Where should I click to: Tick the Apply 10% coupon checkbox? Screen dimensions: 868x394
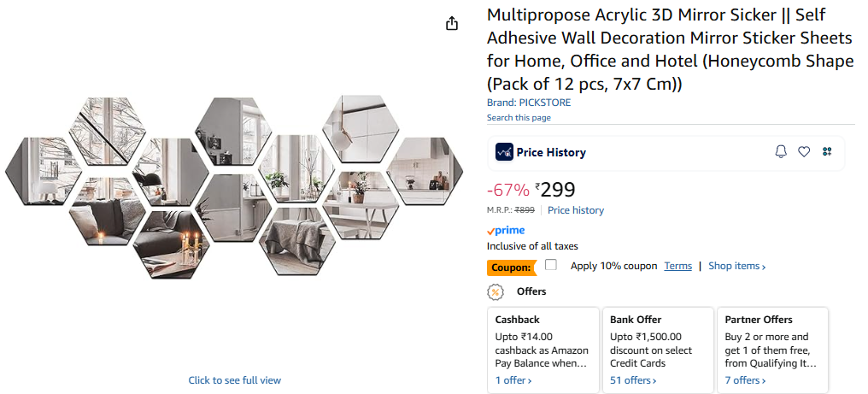click(551, 265)
